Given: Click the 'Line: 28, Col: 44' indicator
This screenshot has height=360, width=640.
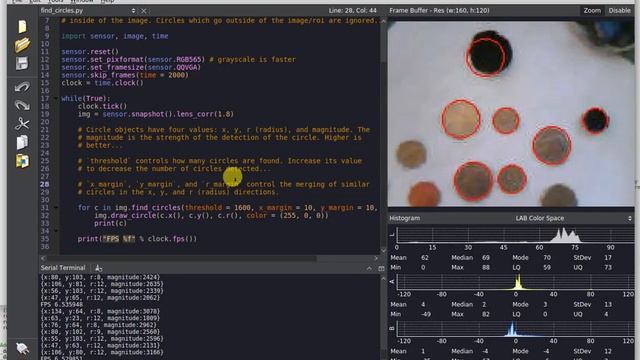Looking at the screenshot, I should click(x=353, y=11).
